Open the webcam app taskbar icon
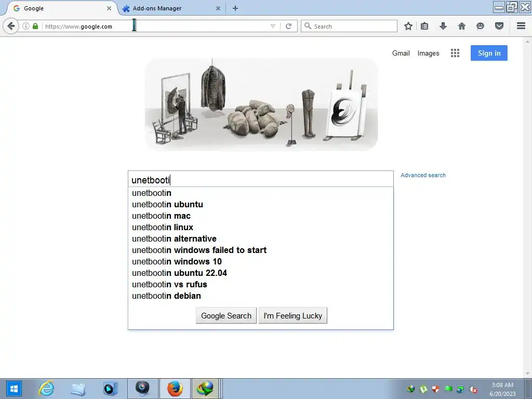532x399 pixels. (x=142, y=389)
